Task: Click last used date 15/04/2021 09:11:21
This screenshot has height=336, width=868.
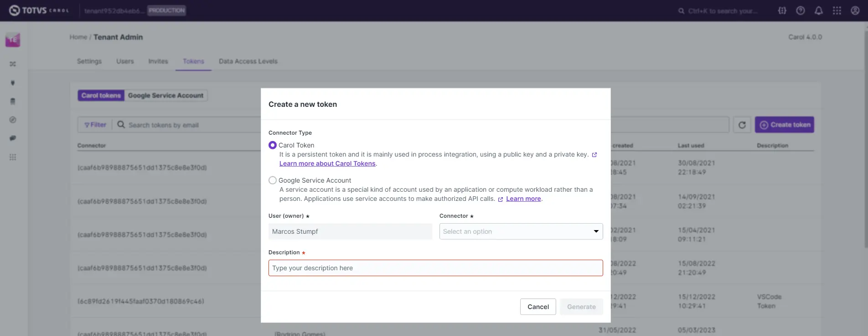Action: coord(696,235)
